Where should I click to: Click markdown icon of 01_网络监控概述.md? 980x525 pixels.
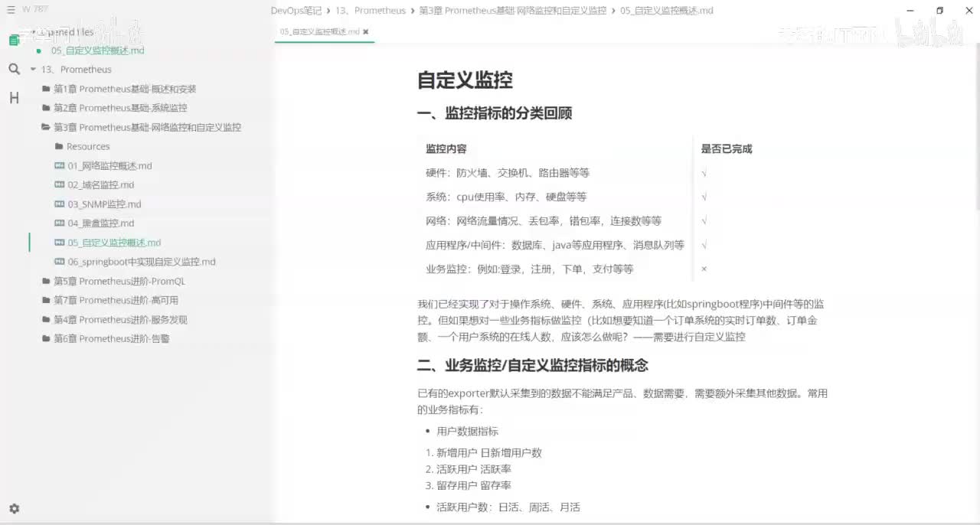pyautogui.click(x=60, y=165)
